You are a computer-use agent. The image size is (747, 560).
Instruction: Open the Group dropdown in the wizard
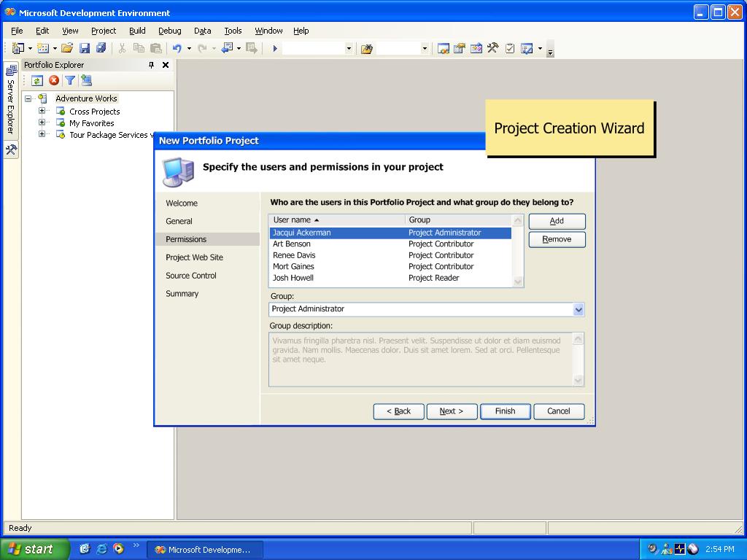pos(578,309)
